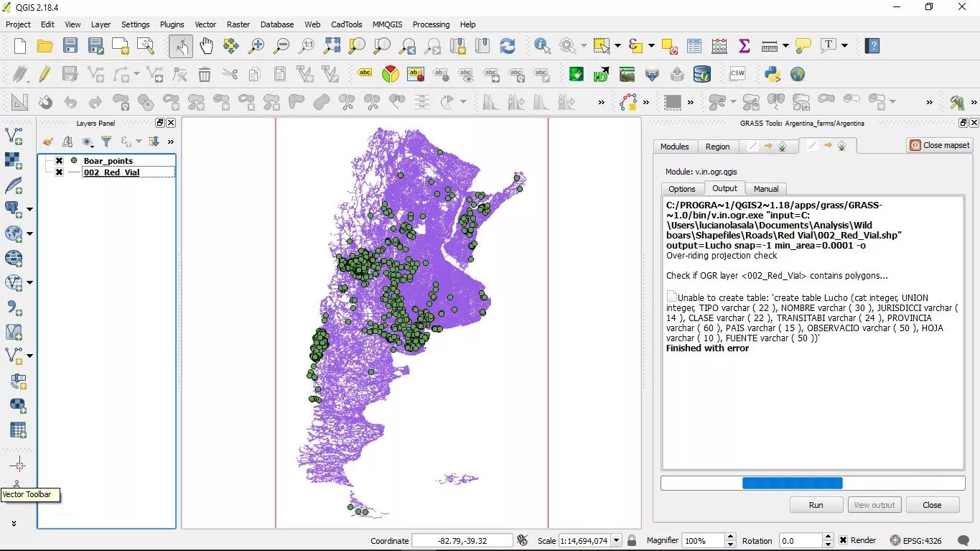This screenshot has height=551, width=980.
Task: Click the Run button
Action: point(816,505)
